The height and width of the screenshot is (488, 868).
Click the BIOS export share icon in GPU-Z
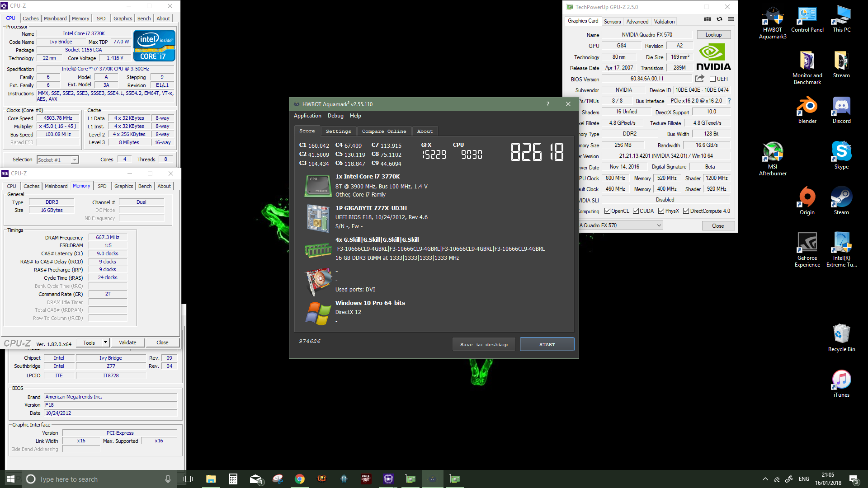click(x=699, y=79)
